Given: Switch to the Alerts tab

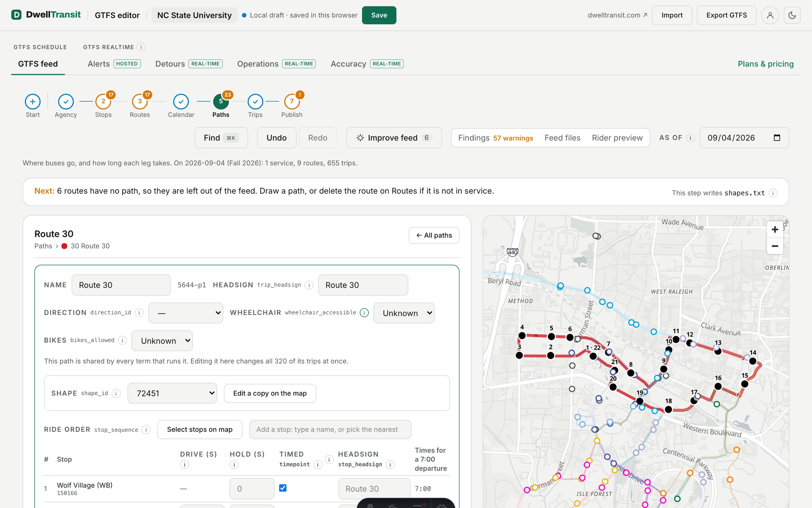Looking at the screenshot, I should point(114,64).
